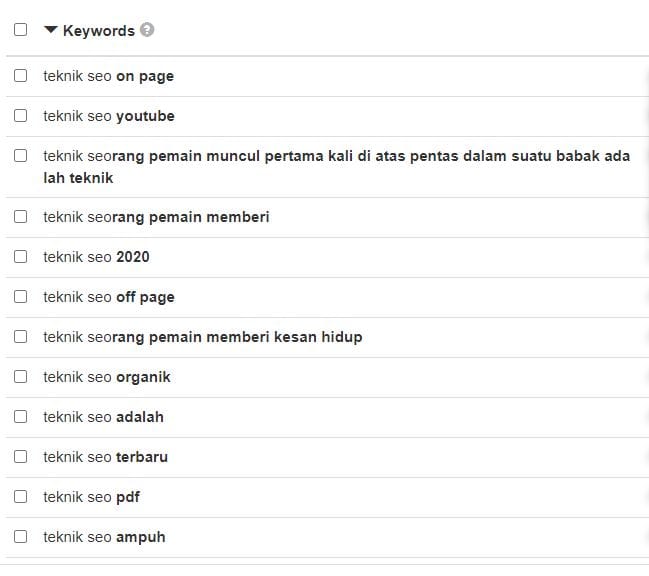Screen dimensions: 649x576
Task: Click keyword text 'teknik seo off page'
Action: tap(109, 298)
